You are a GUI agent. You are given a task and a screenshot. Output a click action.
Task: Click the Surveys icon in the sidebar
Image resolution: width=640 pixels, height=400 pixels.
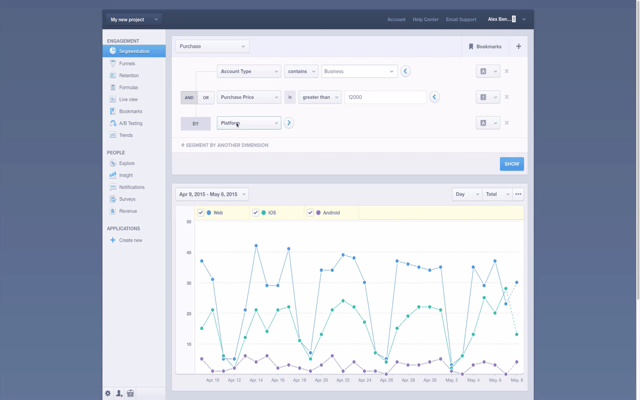click(113, 199)
